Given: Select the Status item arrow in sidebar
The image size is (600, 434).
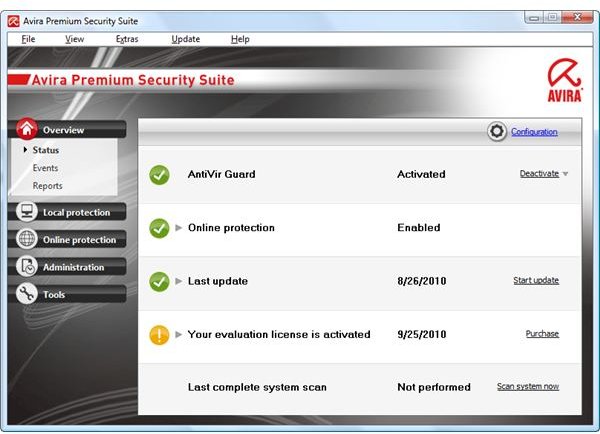Looking at the screenshot, I should 25,150.
